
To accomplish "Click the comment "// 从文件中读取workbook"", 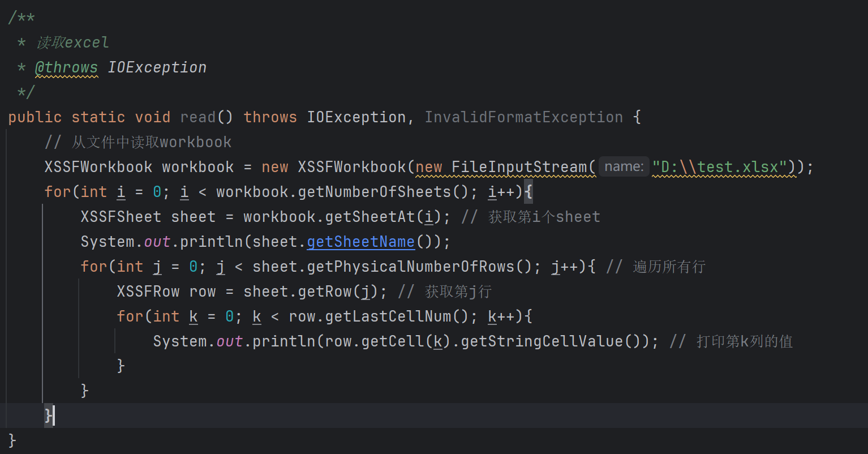I will (x=138, y=142).
